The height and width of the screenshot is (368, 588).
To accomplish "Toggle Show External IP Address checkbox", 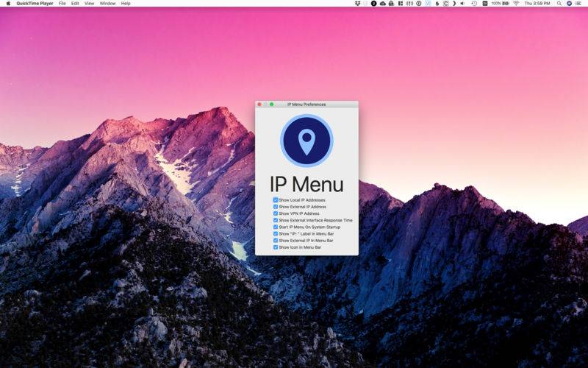I will coord(276,207).
